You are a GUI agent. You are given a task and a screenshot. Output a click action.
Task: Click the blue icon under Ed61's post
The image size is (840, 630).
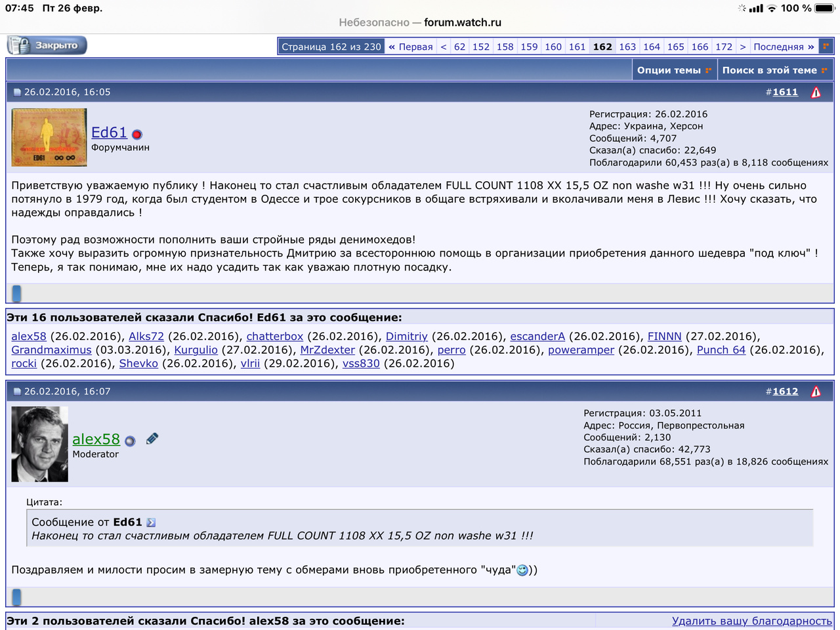click(17, 293)
